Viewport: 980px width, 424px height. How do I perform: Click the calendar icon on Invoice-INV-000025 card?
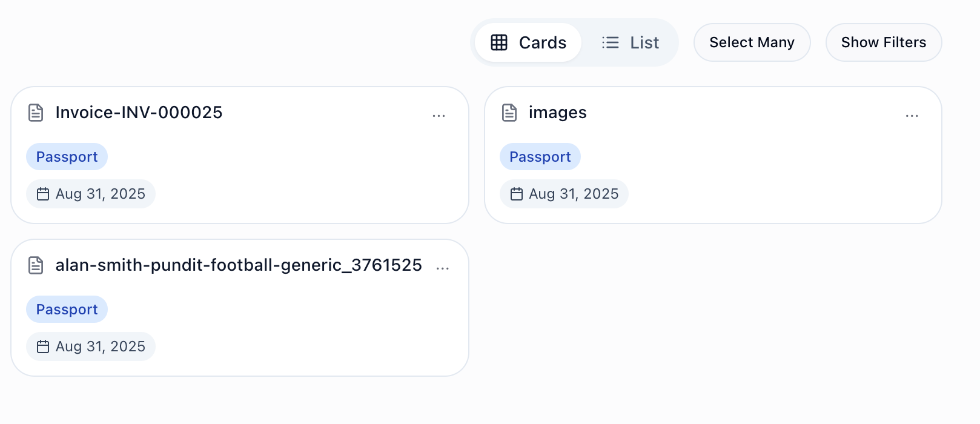point(43,194)
